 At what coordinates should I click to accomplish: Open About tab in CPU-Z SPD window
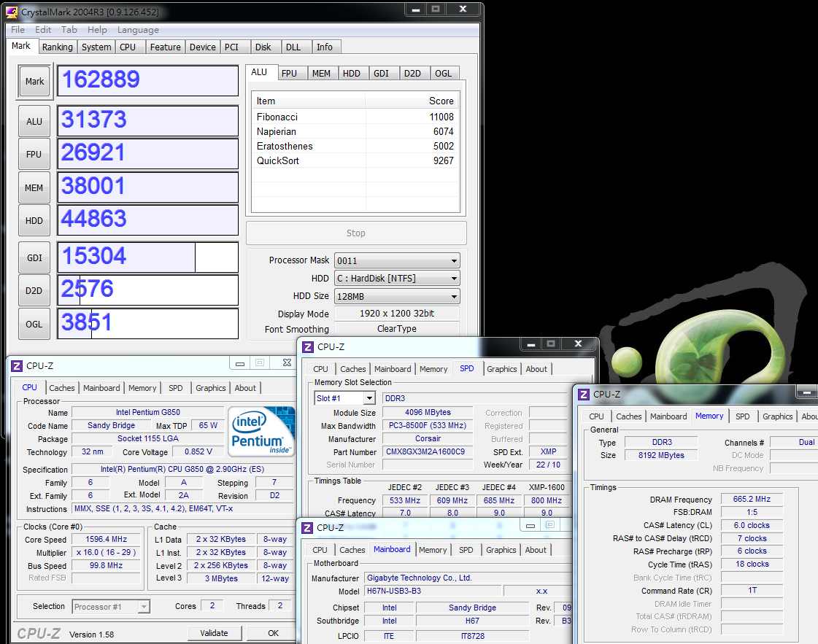coord(536,369)
